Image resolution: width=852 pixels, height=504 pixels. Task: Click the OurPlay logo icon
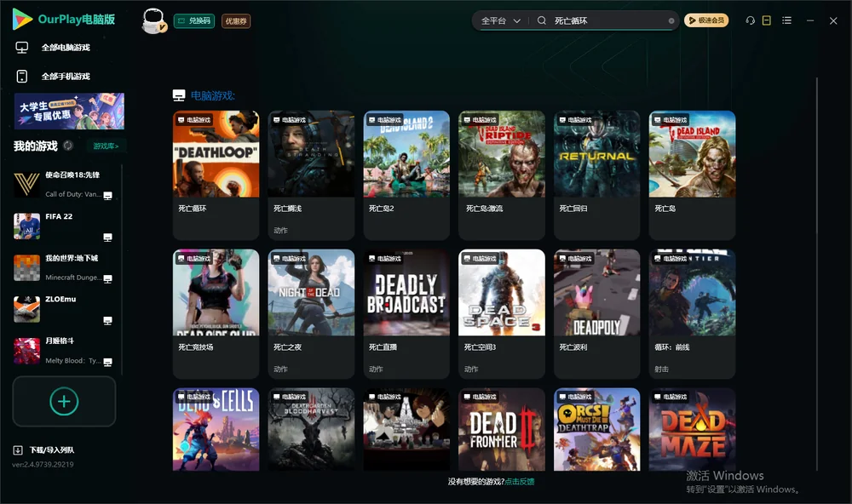click(22, 19)
